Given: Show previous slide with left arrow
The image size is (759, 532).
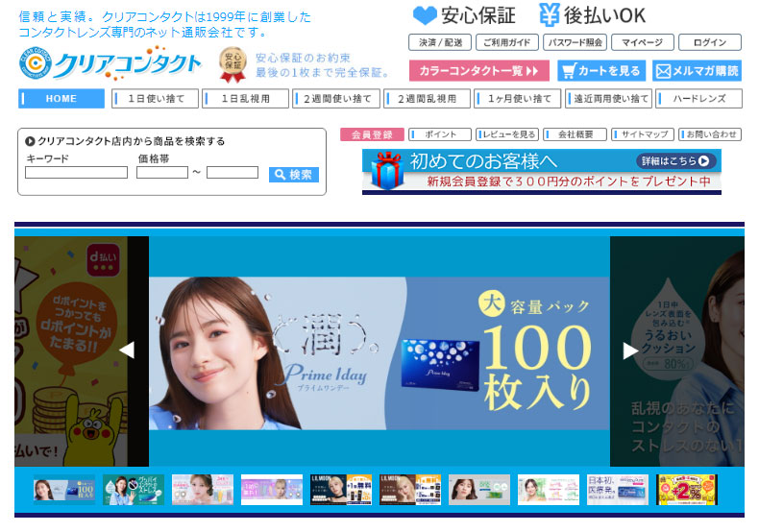Looking at the screenshot, I should click(x=127, y=351).
